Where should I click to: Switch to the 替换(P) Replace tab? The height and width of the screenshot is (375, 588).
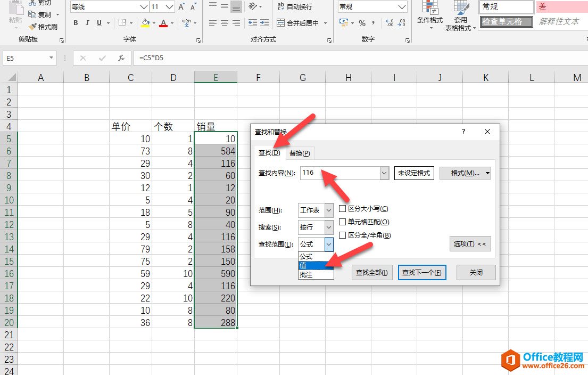pos(300,153)
